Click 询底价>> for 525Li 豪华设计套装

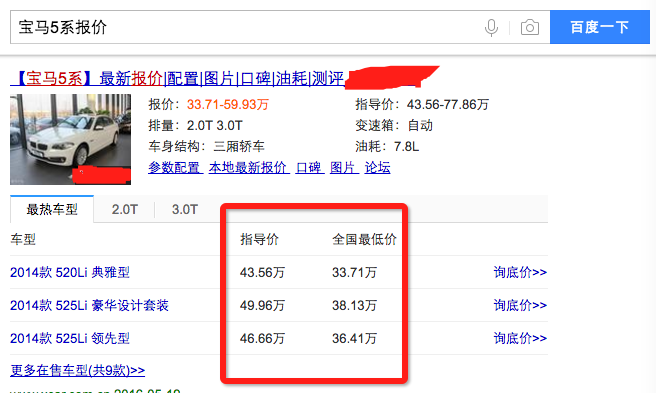pyautogui.click(x=520, y=306)
